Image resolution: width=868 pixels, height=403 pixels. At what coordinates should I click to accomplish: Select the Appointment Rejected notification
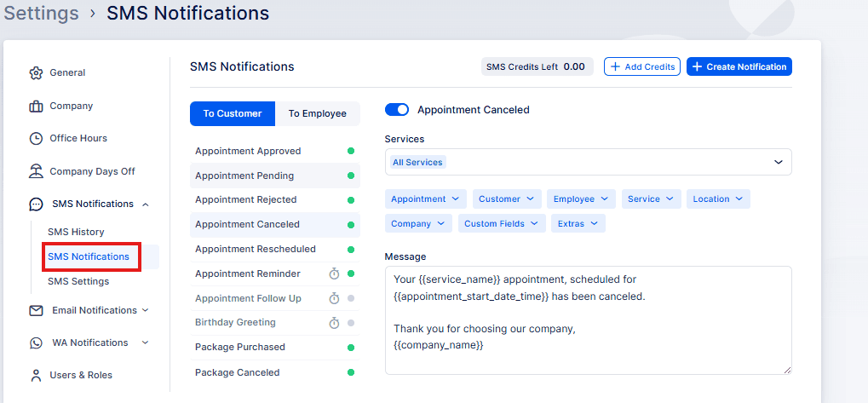point(275,200)
